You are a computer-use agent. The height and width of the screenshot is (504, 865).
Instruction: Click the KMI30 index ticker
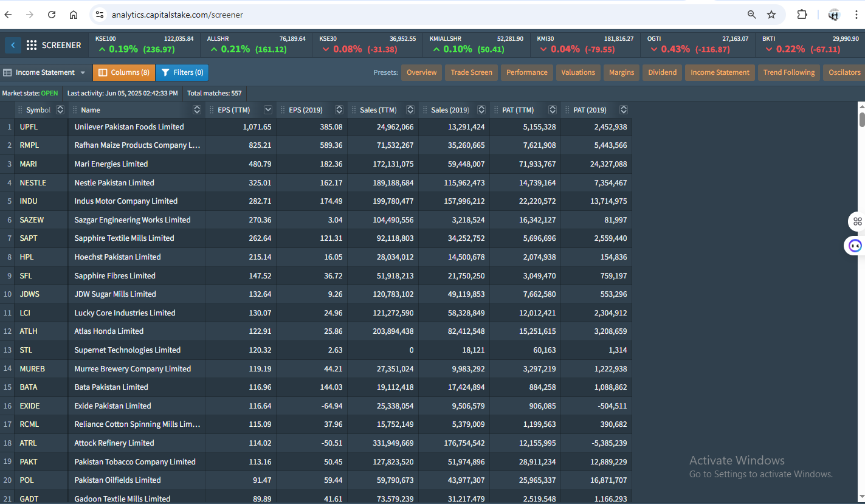585,44
